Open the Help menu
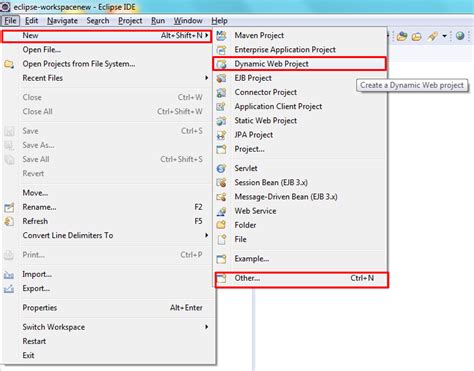 pos(219,21)
